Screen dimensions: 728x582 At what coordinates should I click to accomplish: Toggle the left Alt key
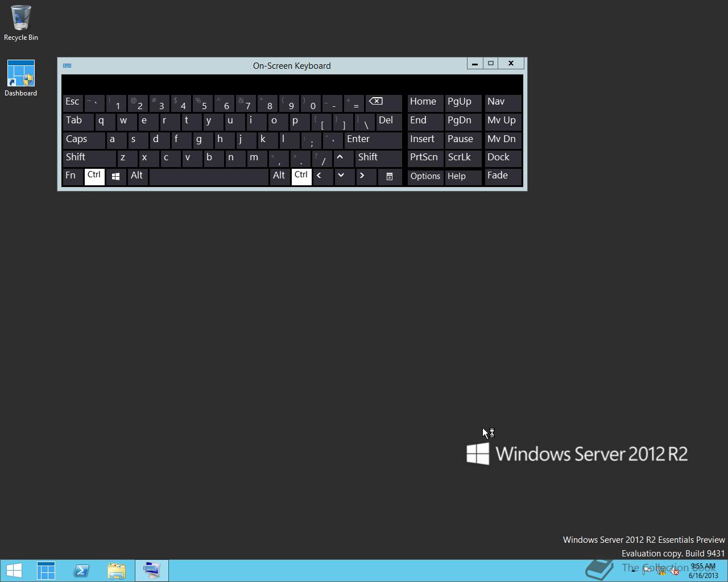point(138,177)
